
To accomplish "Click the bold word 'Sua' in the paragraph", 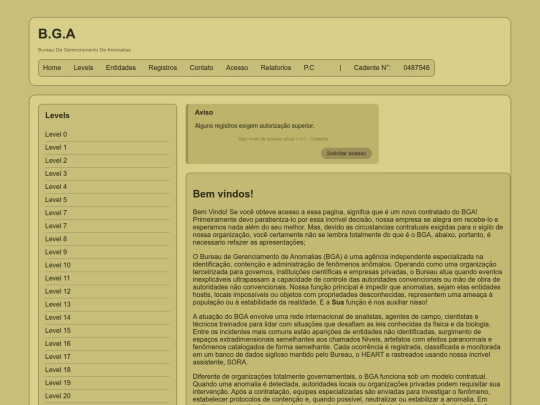I will tap(338, 302).
